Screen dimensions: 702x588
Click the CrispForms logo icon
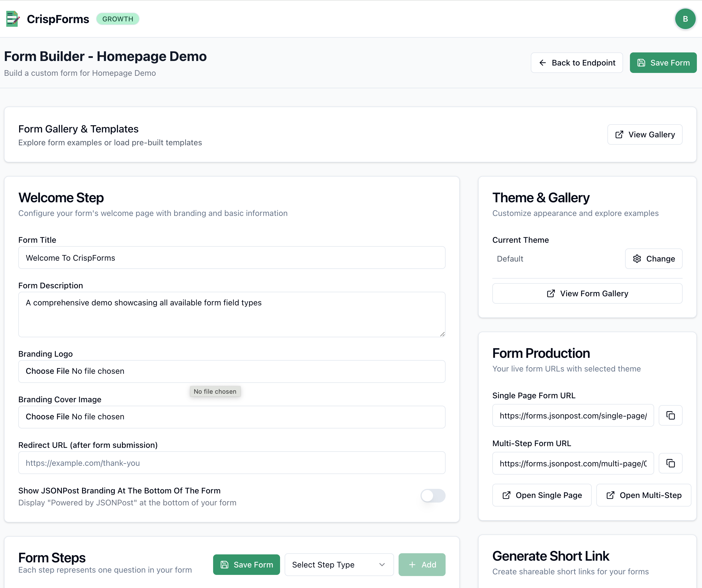pos(12,19)
